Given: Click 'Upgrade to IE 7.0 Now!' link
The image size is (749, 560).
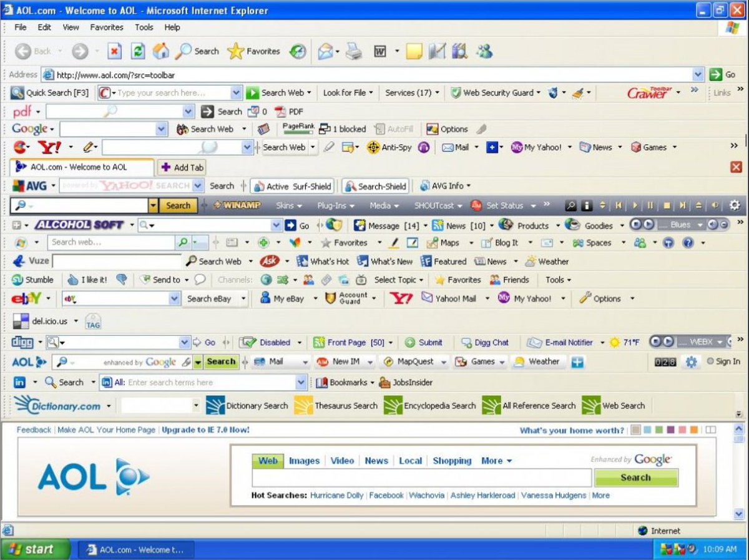Looking at the screenshot, I should 205,430.
